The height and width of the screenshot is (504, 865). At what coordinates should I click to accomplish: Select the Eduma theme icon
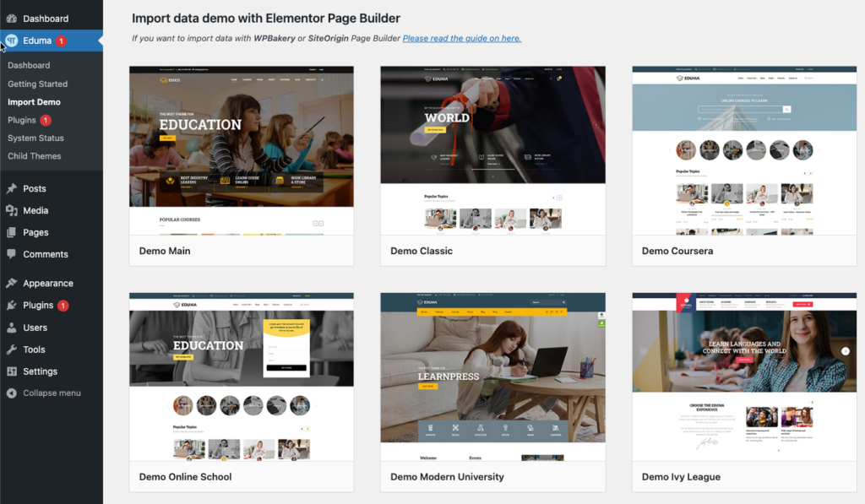click(x=12, y=40)
